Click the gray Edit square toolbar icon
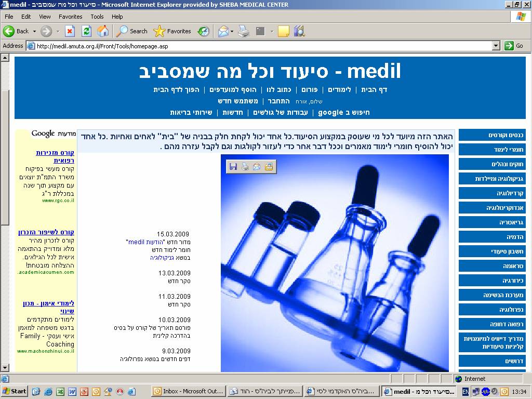 click(x=260, y=31)
